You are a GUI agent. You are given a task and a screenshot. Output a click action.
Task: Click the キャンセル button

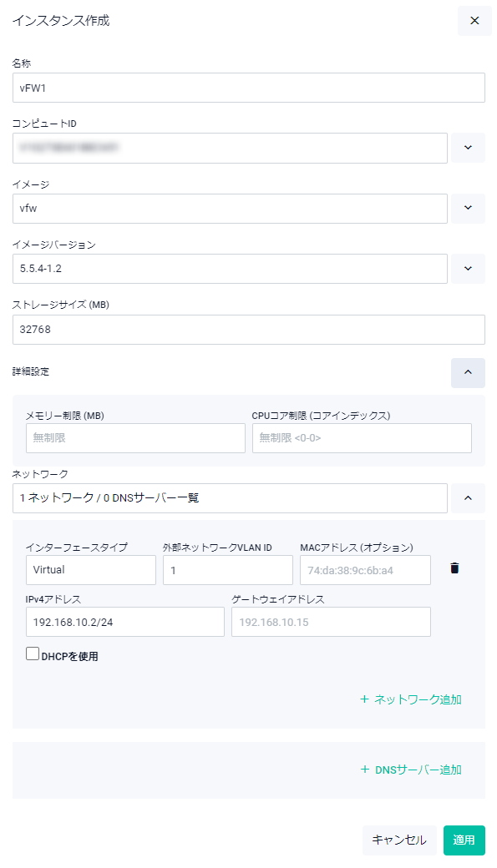399,840
